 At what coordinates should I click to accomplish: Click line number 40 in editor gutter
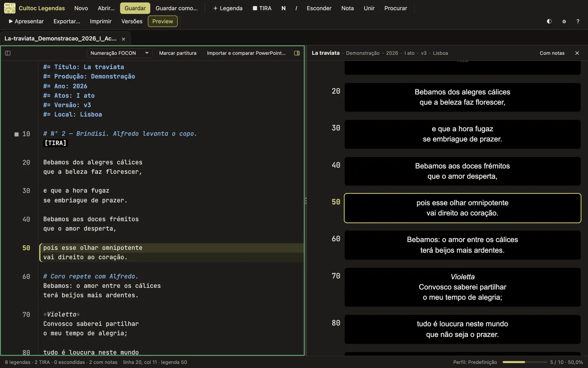[26, 220]
